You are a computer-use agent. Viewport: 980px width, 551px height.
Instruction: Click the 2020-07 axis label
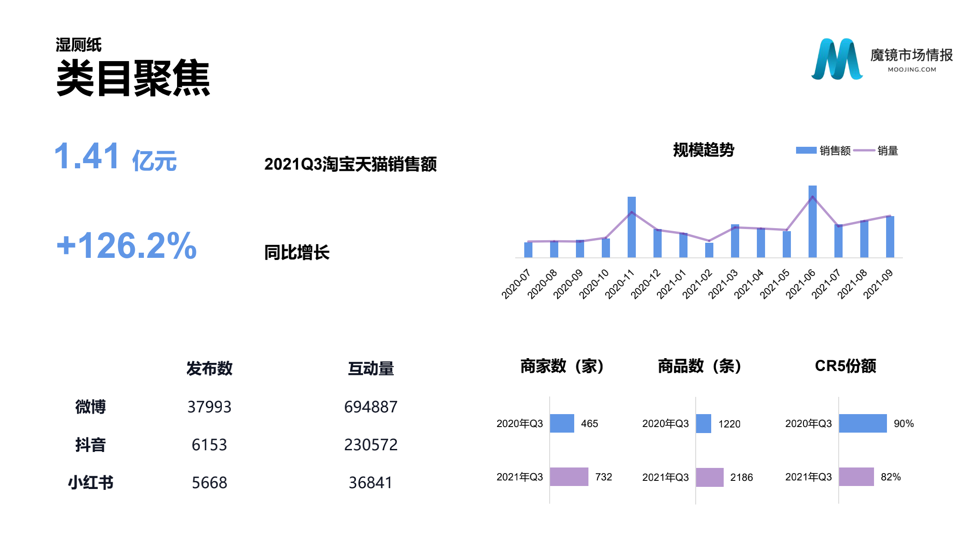coord(516,284)
